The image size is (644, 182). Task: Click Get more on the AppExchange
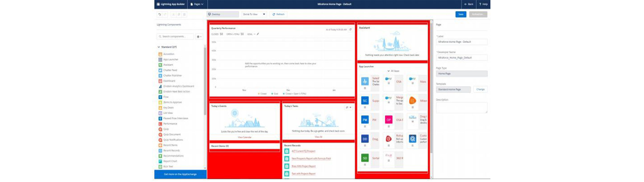[x=180, y=174]
